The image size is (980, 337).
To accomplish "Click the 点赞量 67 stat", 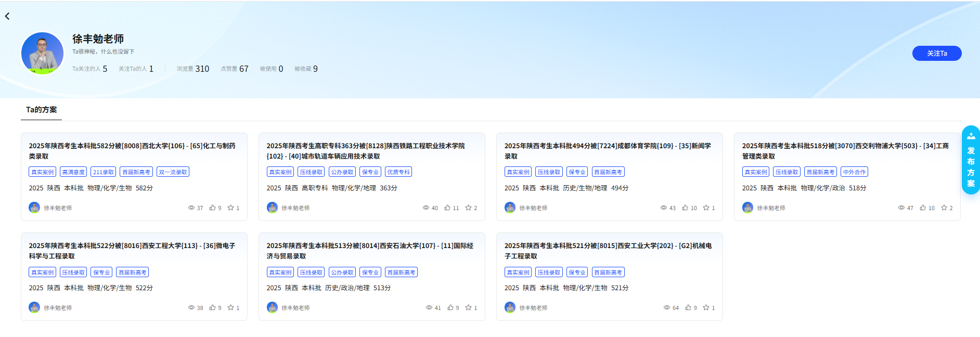I will pos(235,69).
